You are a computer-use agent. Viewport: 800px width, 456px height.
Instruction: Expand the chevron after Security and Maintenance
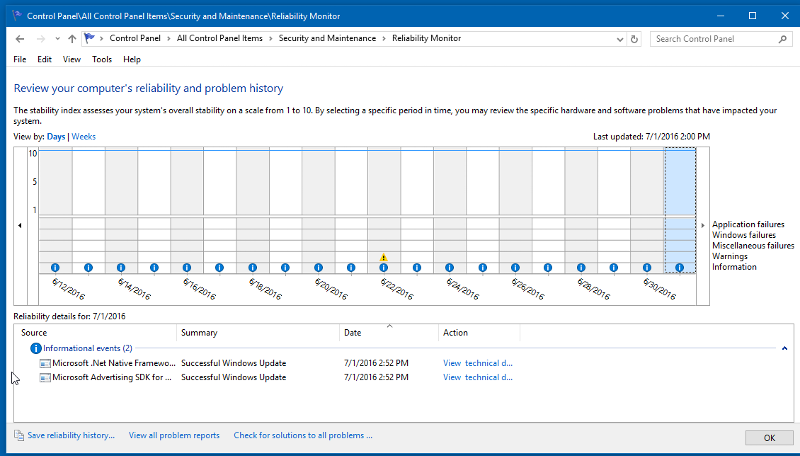click(384, 39)
